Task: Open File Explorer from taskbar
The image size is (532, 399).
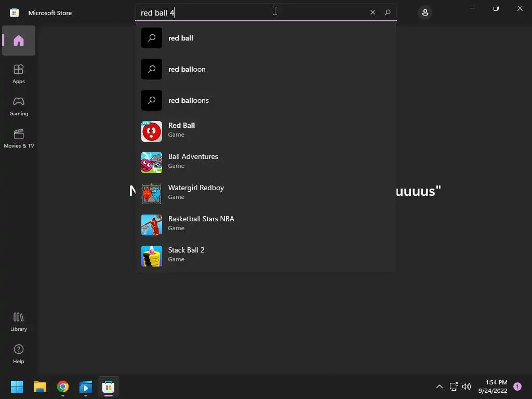Action: point(39,387)
